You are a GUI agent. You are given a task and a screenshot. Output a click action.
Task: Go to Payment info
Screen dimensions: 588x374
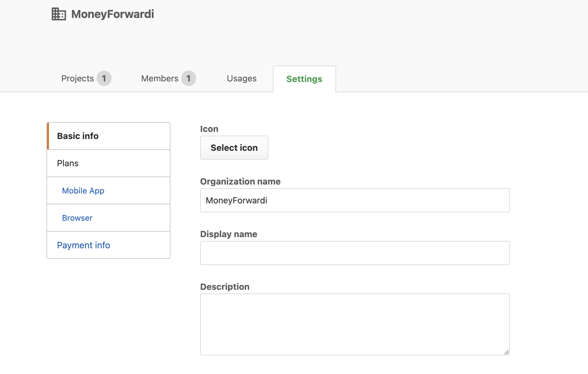point(83,245)
